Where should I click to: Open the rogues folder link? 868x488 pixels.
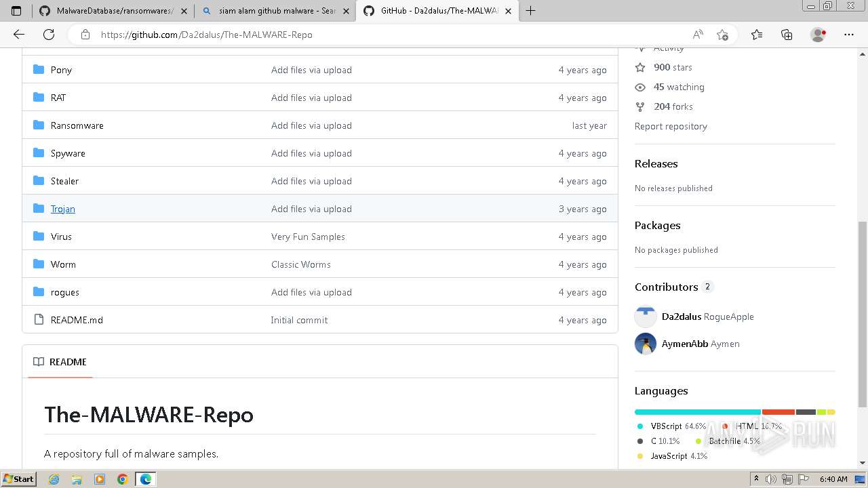[x=65, y=292]
